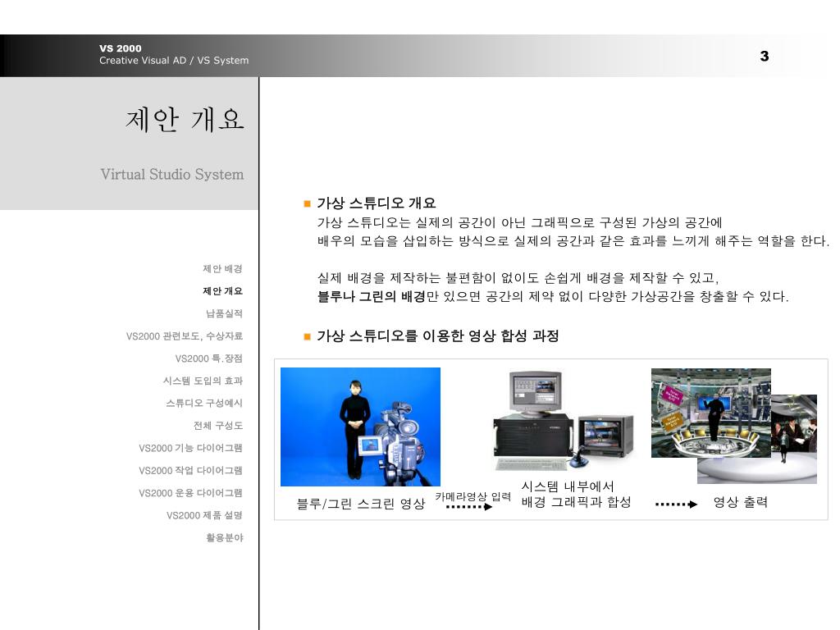Select 스튜디오 구성예시 in the sidebar
This screenshot has width=840, height=630.
[204, 403]
